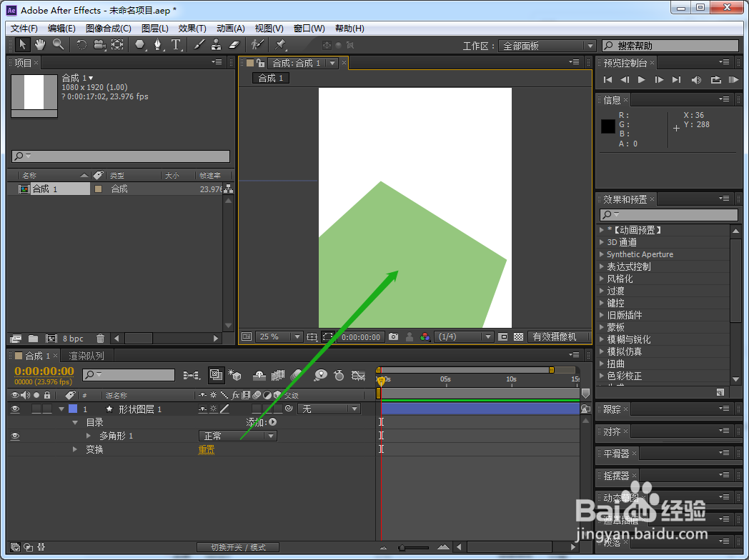This screenshot has height=560, width=749.
Task: Click the 搜索帮助 search field
Action: coord(670,46)
